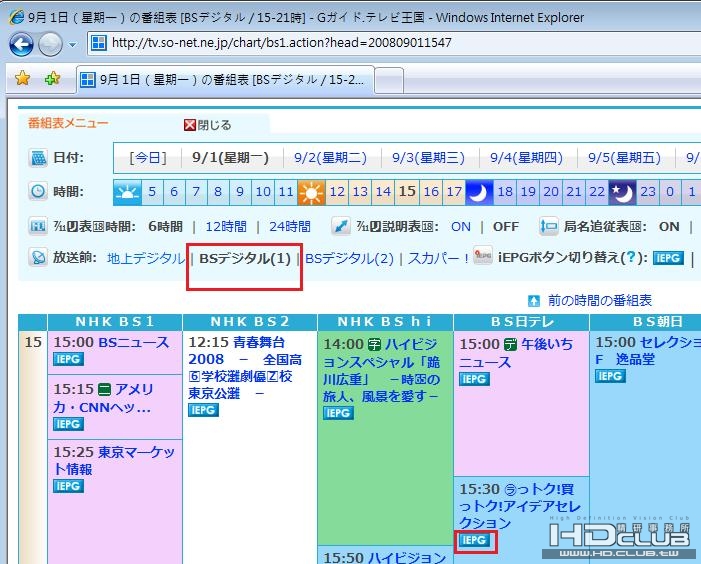Select hour 15 in time bar
Screen dimensions: 701x564
click(407, 193)
